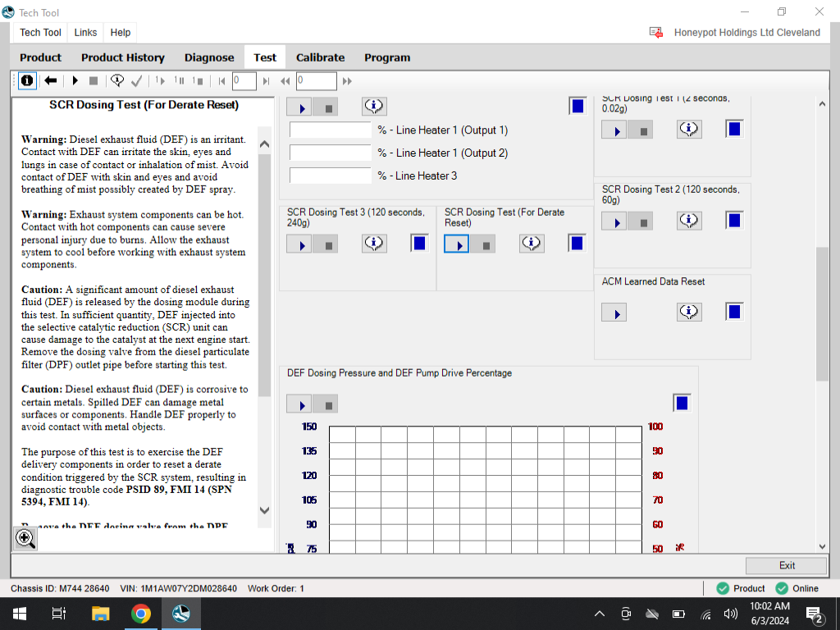840x630 pixels.
Task: Click the instructions panel scroll-down arrow
Action: click(x=264, y=510)
